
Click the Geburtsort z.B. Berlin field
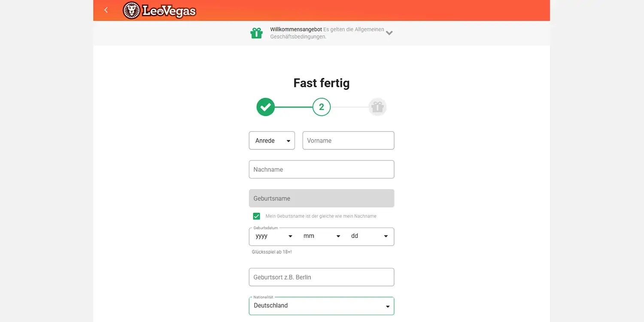pyautogui.click(x=322, y=277)
